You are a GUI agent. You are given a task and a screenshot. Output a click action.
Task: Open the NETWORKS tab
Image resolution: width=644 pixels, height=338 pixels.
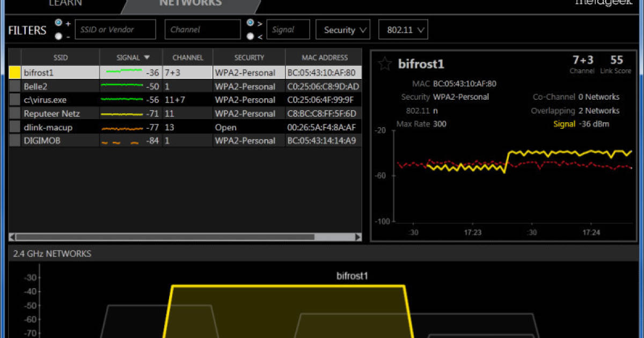pyautogui.click(x=190, y=3)
